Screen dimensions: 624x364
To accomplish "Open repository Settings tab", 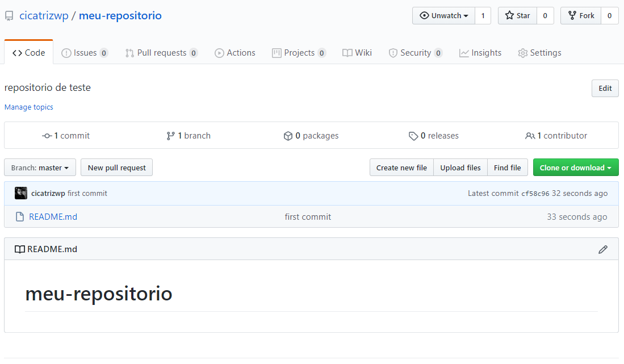I will pyautogui.click(x=539, y=53).
